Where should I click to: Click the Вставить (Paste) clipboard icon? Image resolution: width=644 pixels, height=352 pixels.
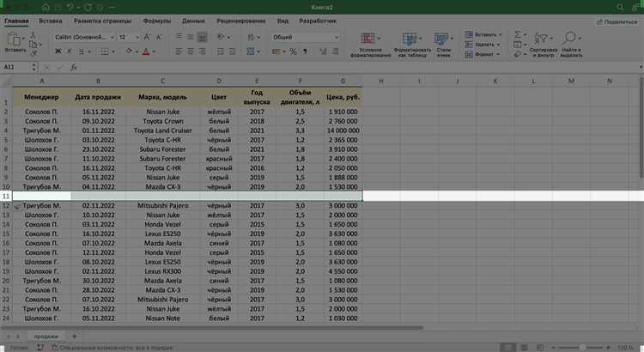(x=14, y=40)
